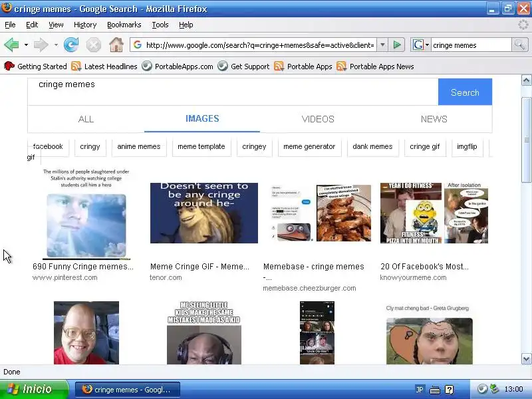Open the Back history dropdown arrow
Viewport: 532px width, 399px height.
click(26, 45)
